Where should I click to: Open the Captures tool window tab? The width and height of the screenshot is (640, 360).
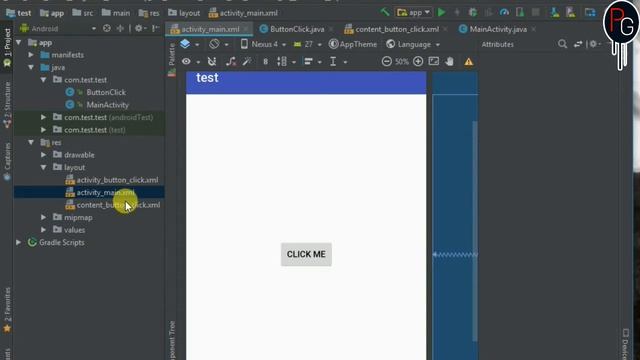tap(7, 161)
